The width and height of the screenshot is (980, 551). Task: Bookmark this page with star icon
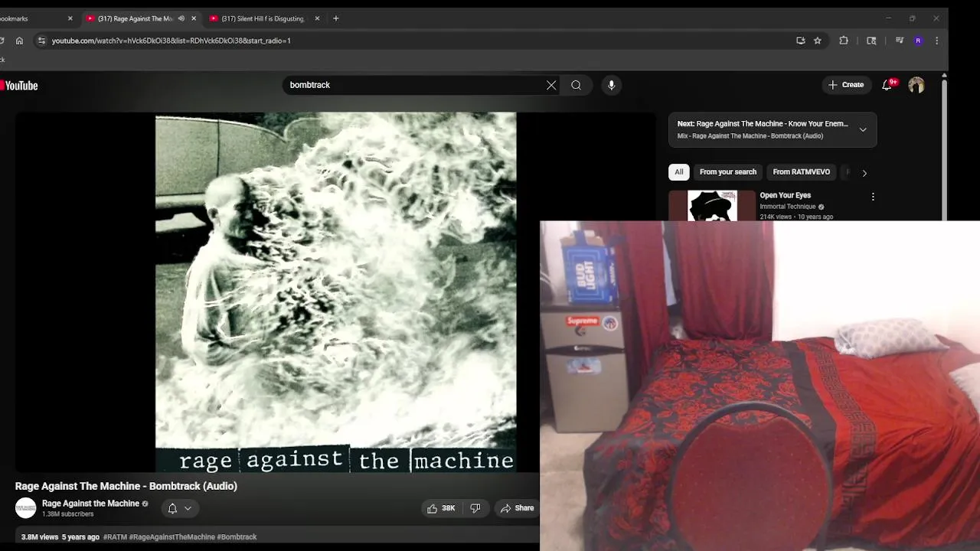click(818, 41)
